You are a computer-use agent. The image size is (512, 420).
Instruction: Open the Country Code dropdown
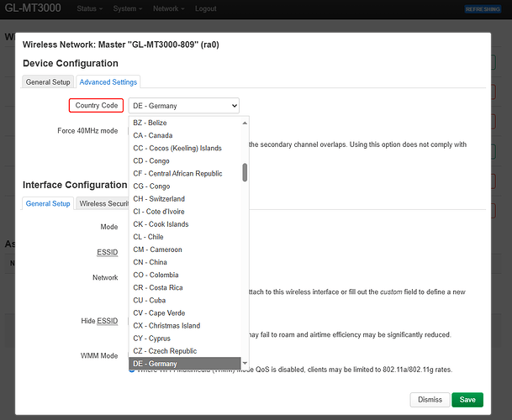tap(184, 106)
